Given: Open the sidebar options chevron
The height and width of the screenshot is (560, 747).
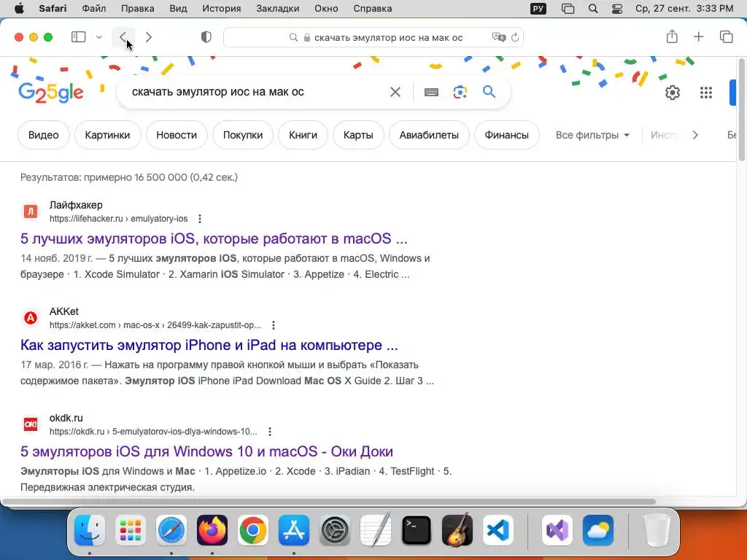Looking at the screenshot, I should click(98, 37).
